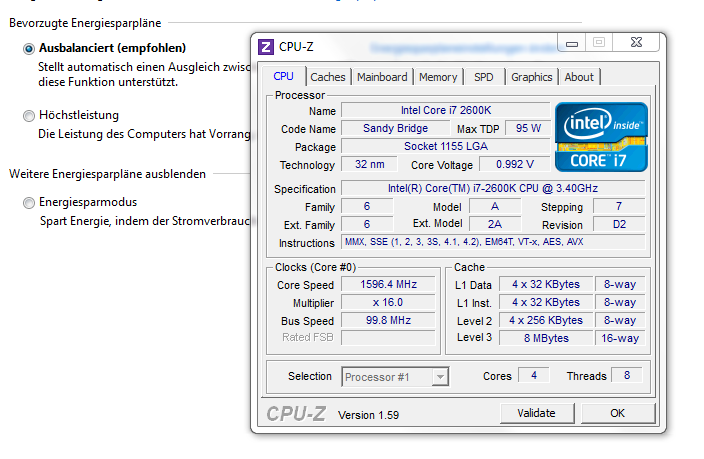Click the Ext. Model value 2A
Screen dimensions: 704x459
(x=495, y=224)
